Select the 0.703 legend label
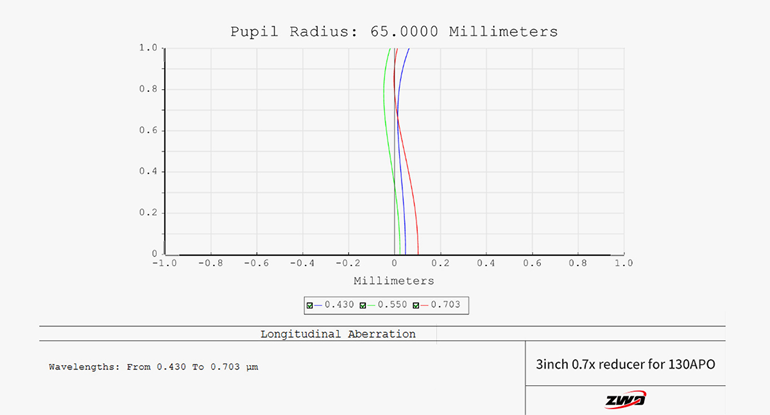The image size is (770, 415). (446, 305)
